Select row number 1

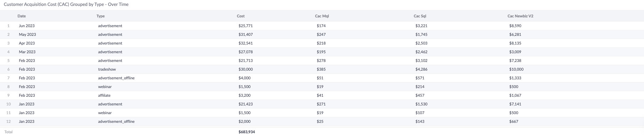[9, 26]
